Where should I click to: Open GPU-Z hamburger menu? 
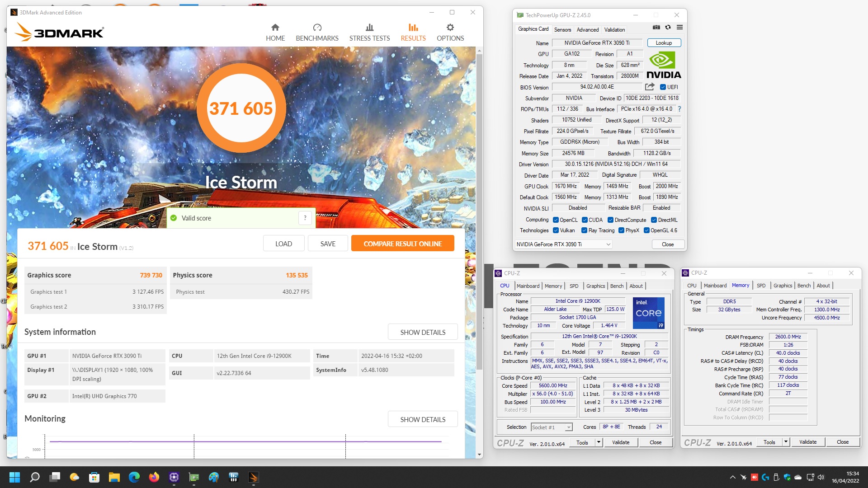pos(679,28)
